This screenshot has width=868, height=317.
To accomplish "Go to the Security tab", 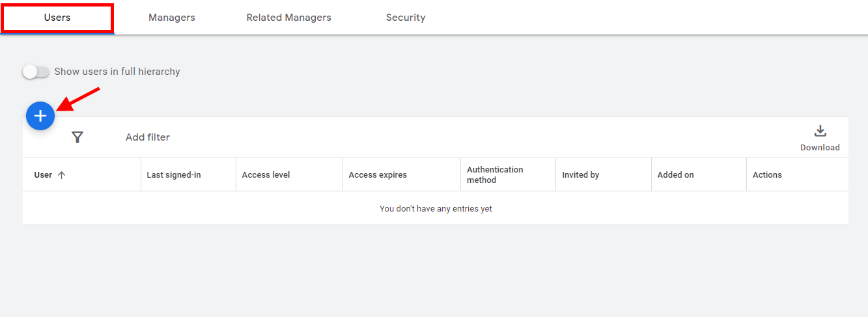I will pyautogui.click(x=406, y=18).
